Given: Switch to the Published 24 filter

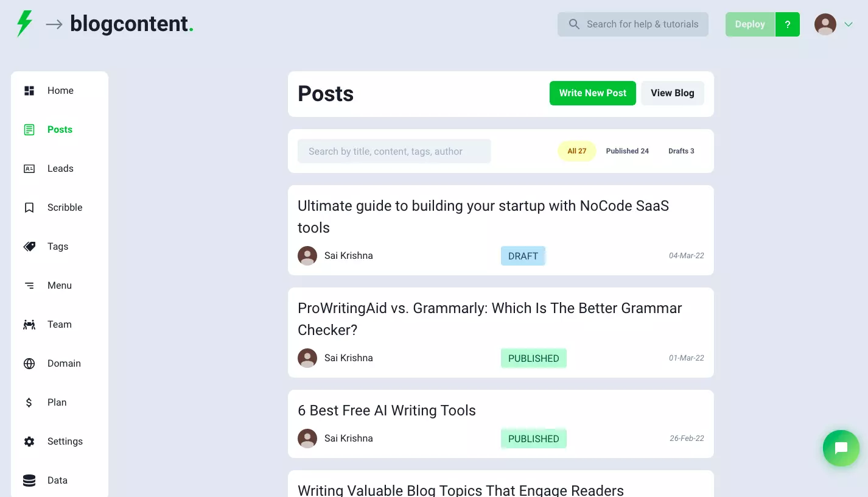Looking at the screenshot, I should pyautogui.click(x=627, y=150).
